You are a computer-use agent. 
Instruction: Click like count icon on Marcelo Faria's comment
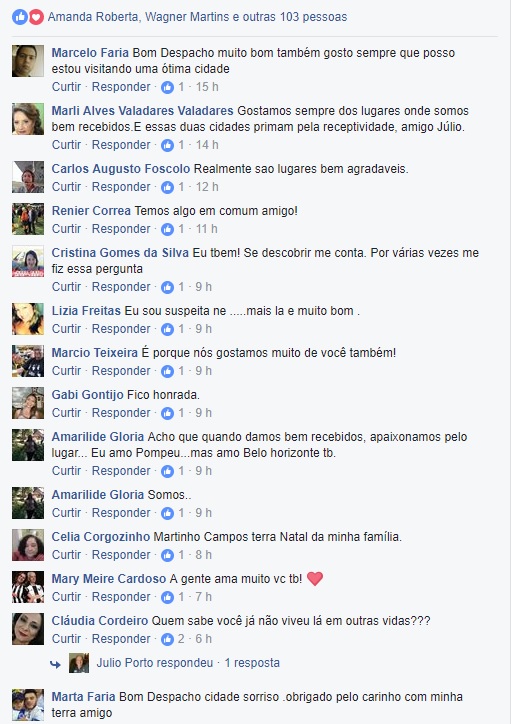[168, 87]
